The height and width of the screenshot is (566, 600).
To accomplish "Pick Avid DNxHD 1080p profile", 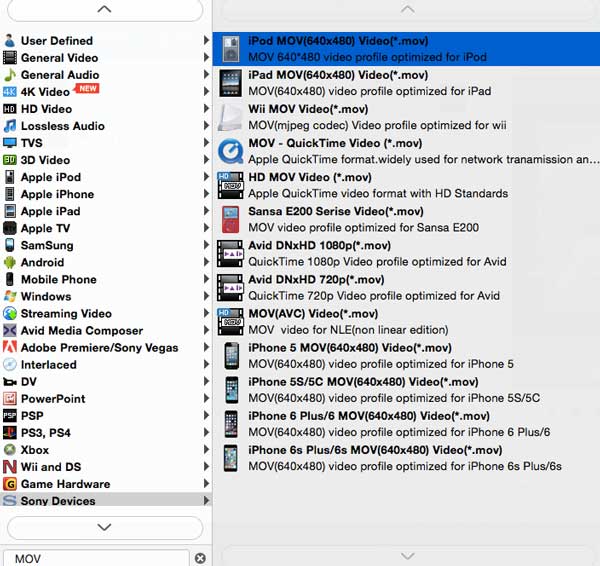I will 406,253.
